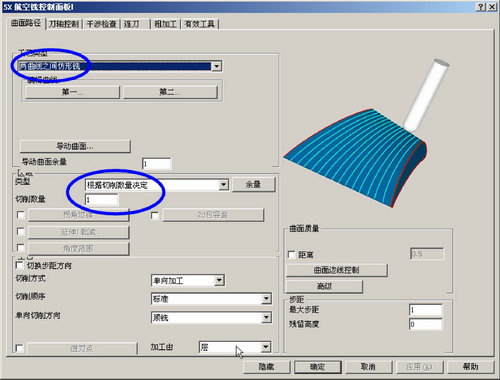Open the 干涉检查 tab
The width and height of the screenshot is (500, 380).
[101, 24]
